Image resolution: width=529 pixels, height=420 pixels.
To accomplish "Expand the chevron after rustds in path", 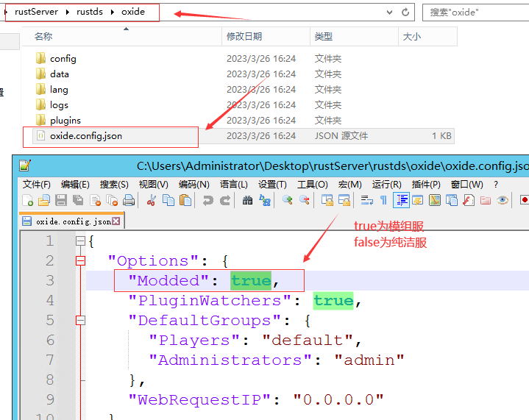I will pos(113,13).
